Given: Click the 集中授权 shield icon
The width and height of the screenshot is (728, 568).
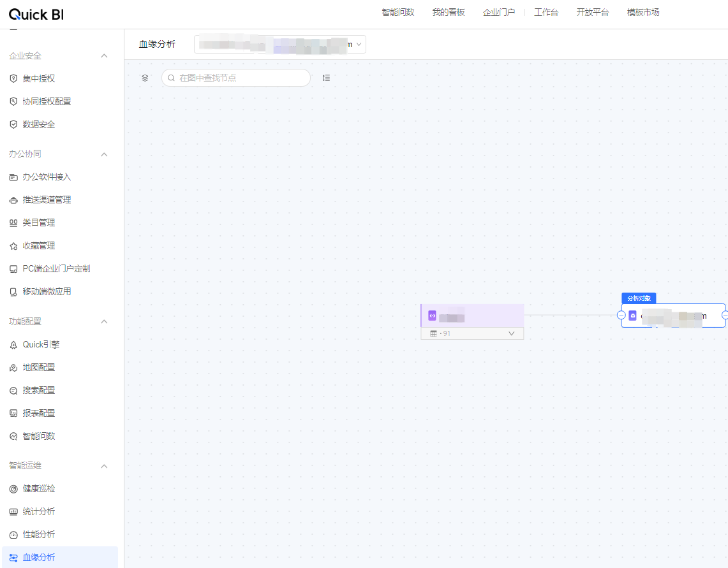Looking at the screenshot, I should (x=13, y=78).
